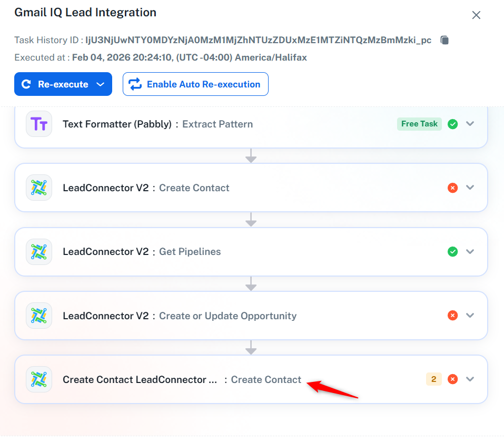Click the Free Task badge
The width and height of the screenshot is (504, 442).
(x=419, y=124)
